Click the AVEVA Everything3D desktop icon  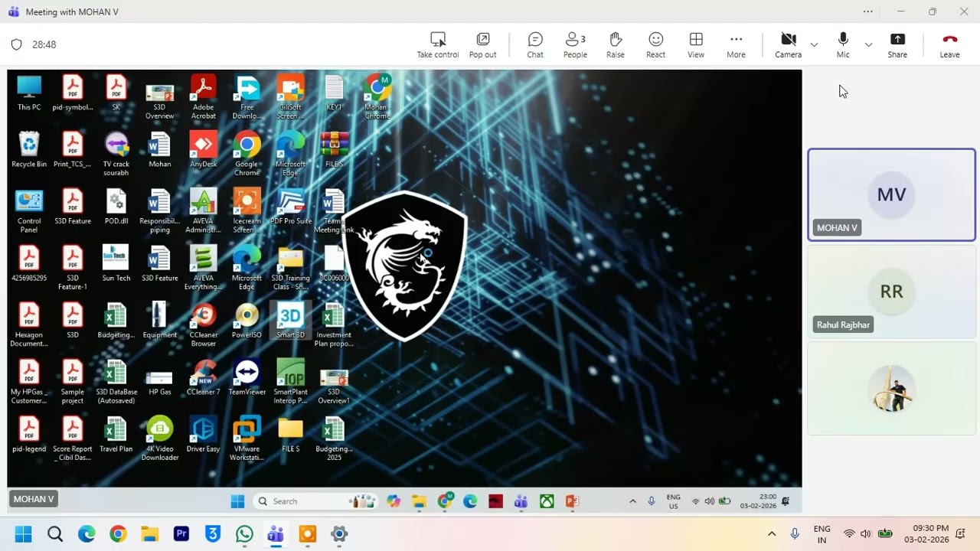point(203,268)
